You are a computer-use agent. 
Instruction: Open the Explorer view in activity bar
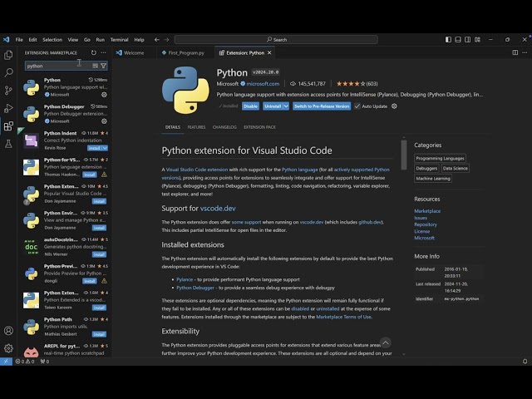[8, 55]
